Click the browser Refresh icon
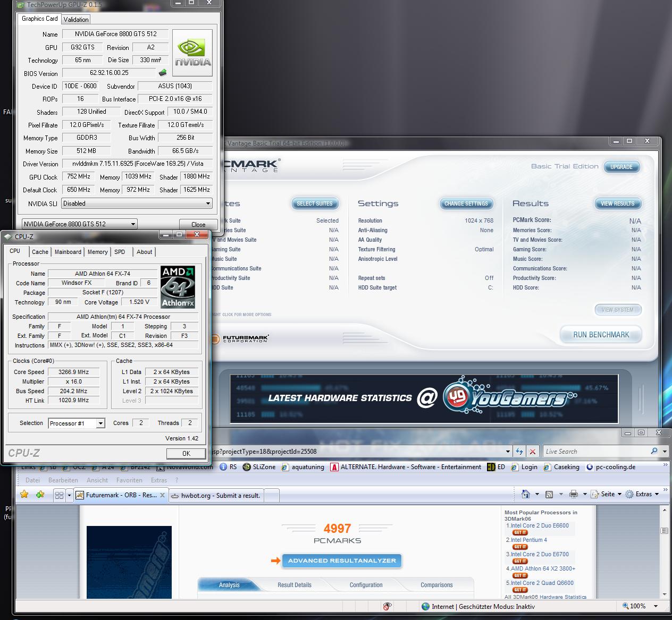Screen dimensions: 672x620 tap(519, 451)
